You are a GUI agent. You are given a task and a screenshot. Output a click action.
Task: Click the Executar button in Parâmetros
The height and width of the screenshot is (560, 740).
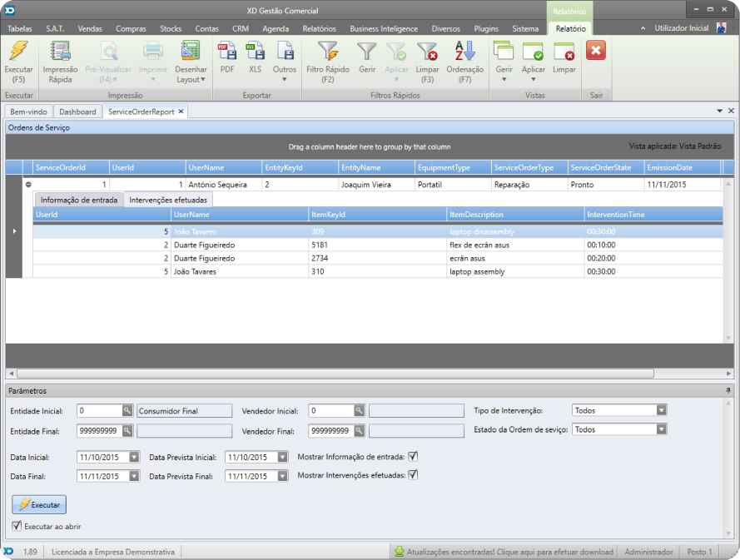point(39,504)
